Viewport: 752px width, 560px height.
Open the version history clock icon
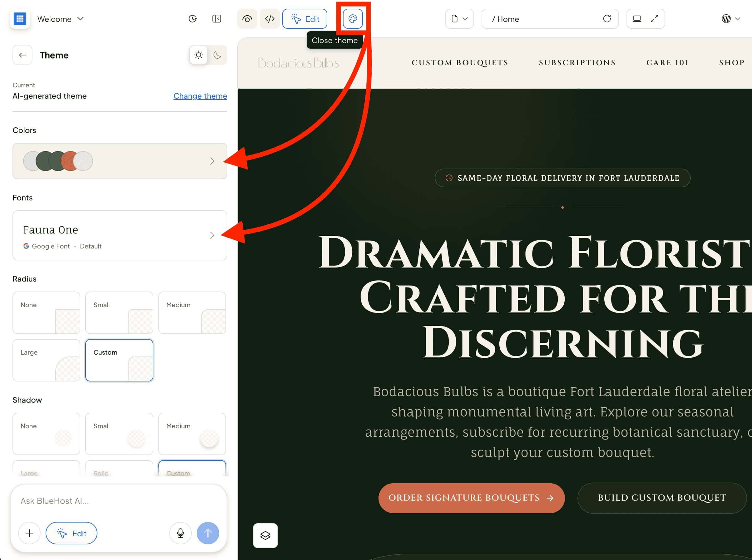pos(193,19)
